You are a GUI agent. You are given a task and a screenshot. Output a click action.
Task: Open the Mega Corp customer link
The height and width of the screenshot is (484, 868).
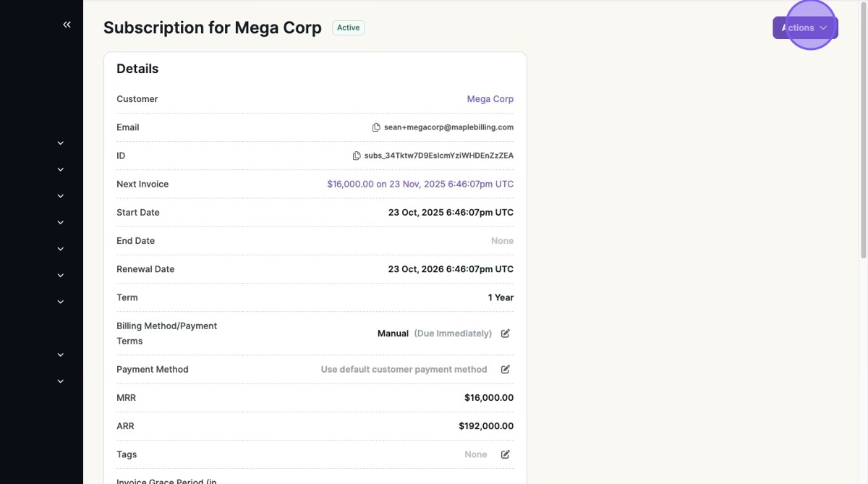tap(490, 99)
